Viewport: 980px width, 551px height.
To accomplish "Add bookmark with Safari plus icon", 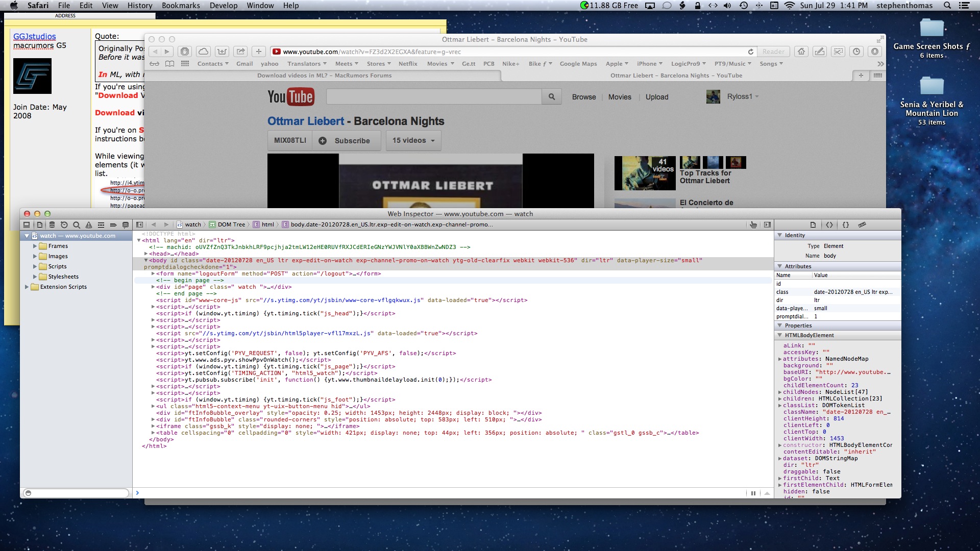I will (259, 52).
